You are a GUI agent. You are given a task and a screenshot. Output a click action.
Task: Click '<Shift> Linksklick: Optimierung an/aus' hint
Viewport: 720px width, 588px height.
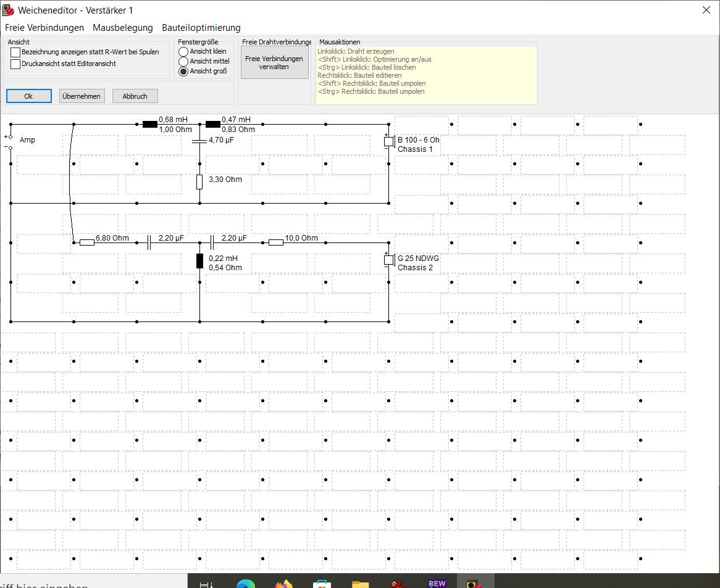tap(374, 59)
